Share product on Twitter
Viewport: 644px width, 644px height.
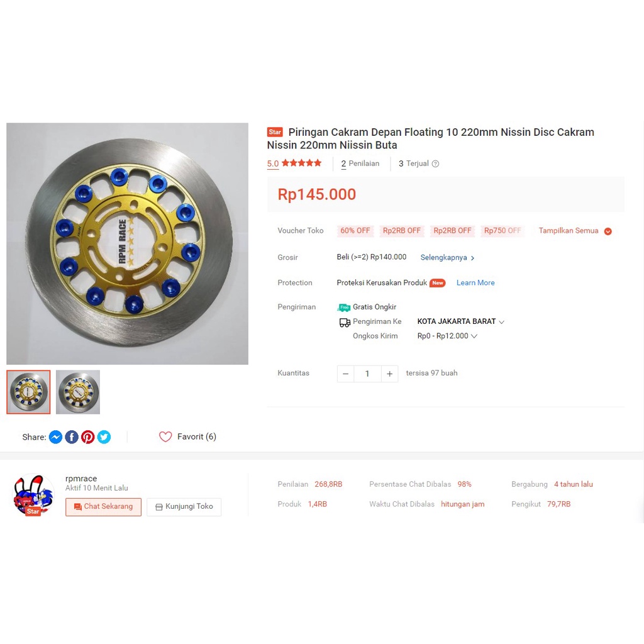point(104,436)
